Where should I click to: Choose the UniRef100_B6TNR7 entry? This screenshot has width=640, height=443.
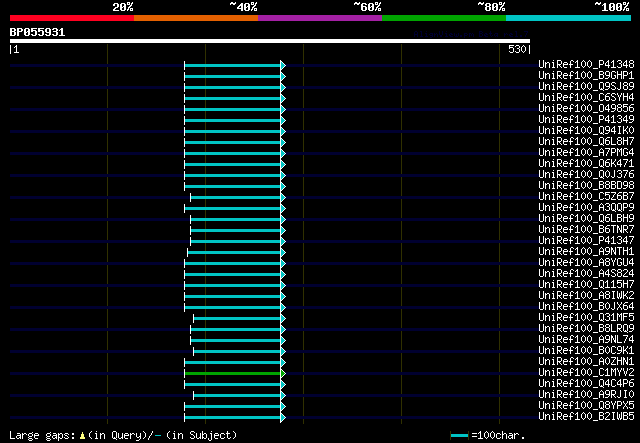[x=586, y=229]
